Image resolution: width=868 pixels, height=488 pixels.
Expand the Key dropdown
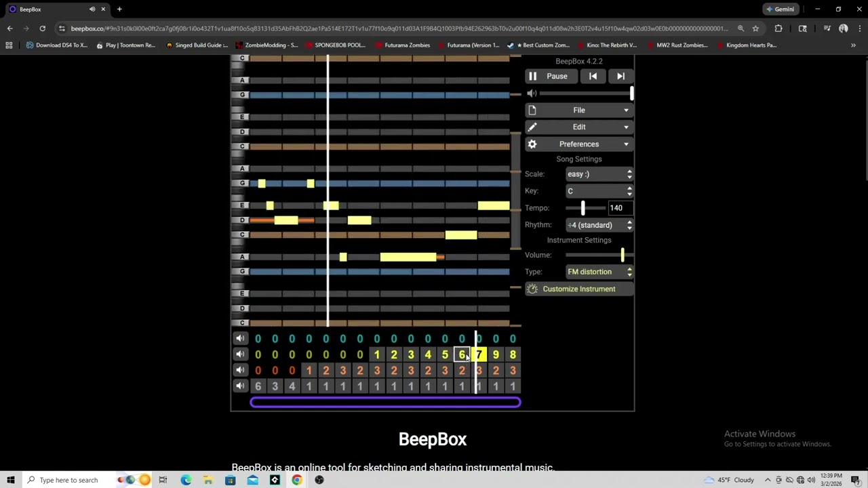(599, 191)
